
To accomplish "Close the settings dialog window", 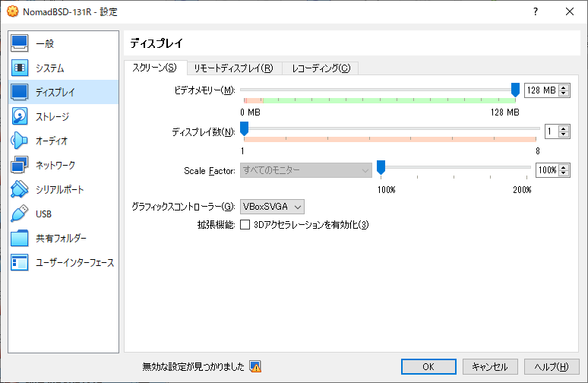I will tap(570, 11).
